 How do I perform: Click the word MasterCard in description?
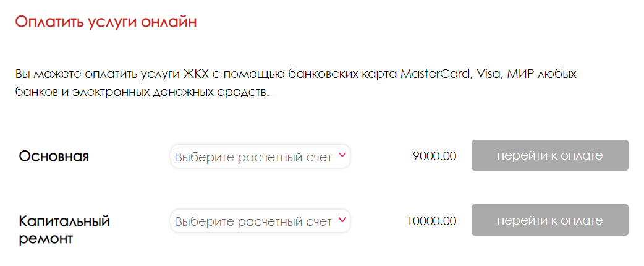(x=434, y=74)
